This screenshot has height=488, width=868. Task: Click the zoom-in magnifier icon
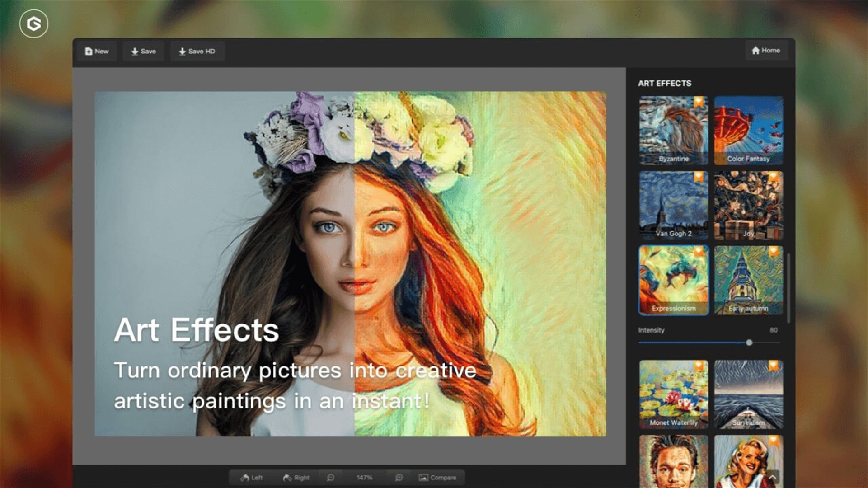(399, 477)
